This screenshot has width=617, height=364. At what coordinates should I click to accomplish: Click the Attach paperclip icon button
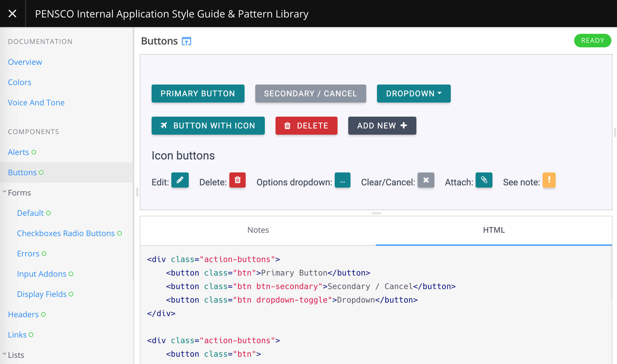484,180
